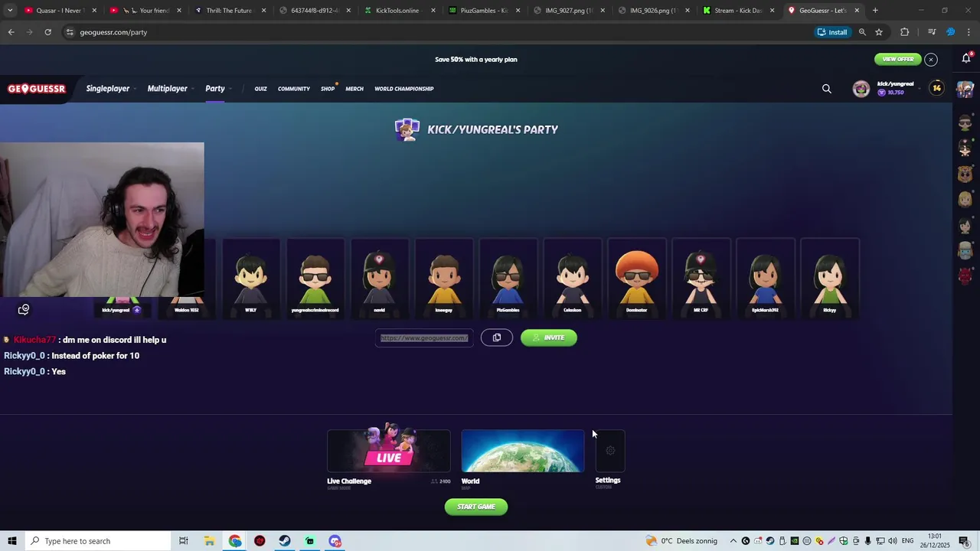Switch to the Thrill: The Future tab
This screenshot has width=980, height=551.
click(x=230, y=11)
